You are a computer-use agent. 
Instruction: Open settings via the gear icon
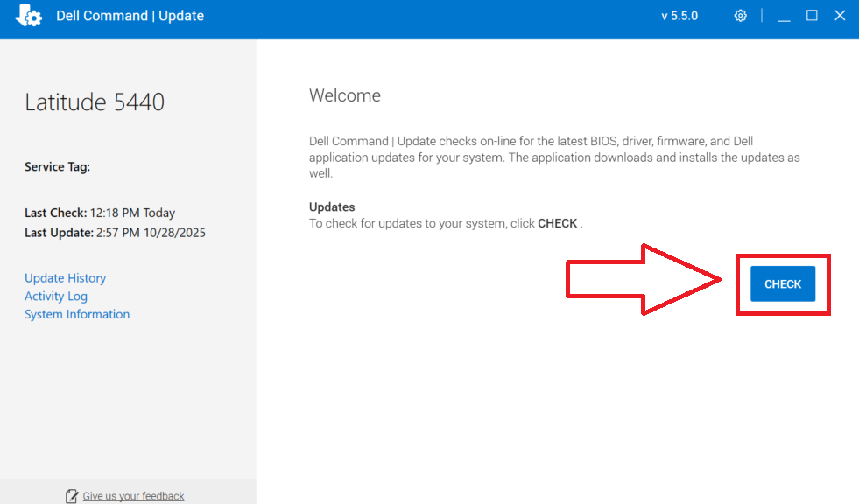[x=741, y=16]
